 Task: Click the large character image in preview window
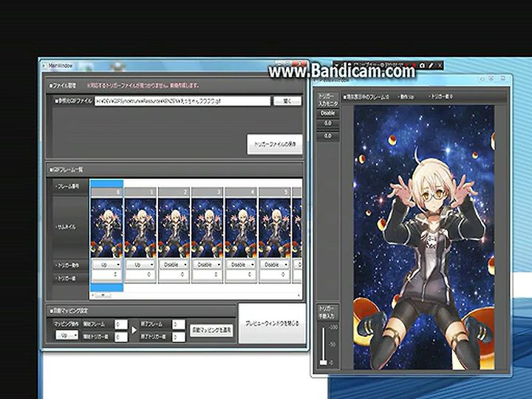point(424,237)
